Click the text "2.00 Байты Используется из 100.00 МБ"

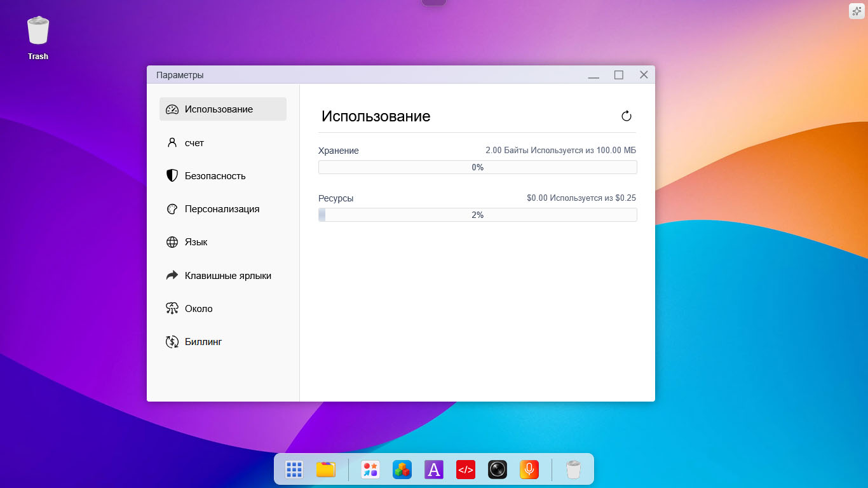[561, 151]
